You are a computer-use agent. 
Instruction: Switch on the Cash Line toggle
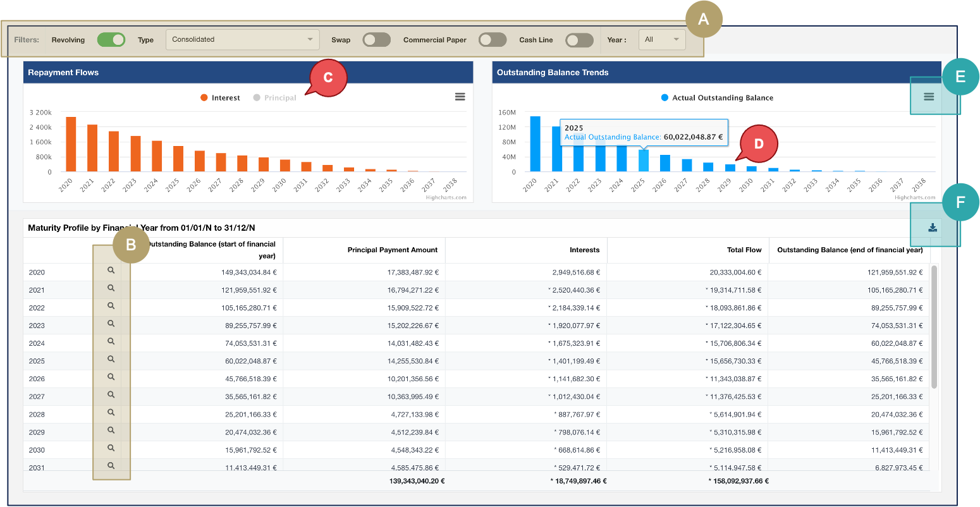tap(579, 40)
